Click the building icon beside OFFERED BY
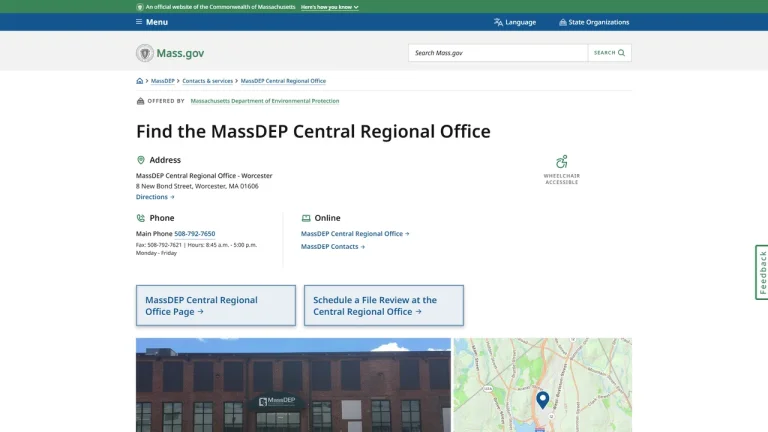This screenshot has width=768, height=432. point(140,101)
